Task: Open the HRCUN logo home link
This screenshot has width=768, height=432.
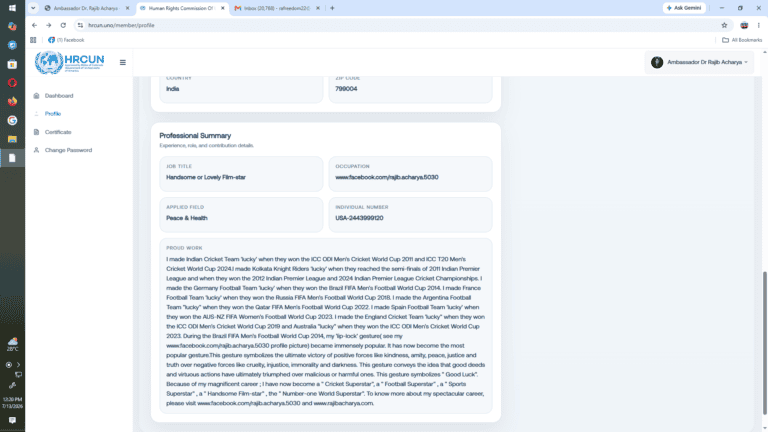Action: pos(70,62)
